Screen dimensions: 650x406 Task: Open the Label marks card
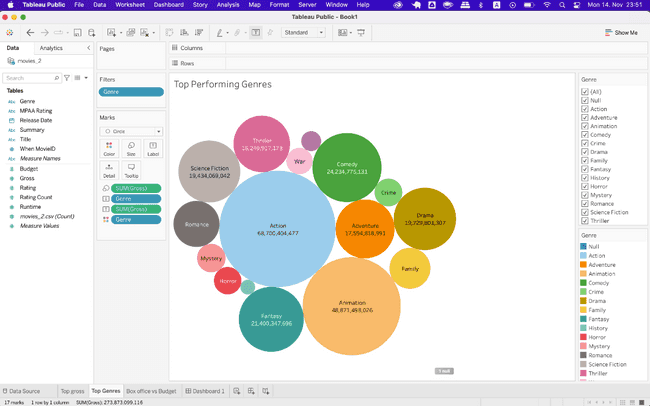[153, 149]
